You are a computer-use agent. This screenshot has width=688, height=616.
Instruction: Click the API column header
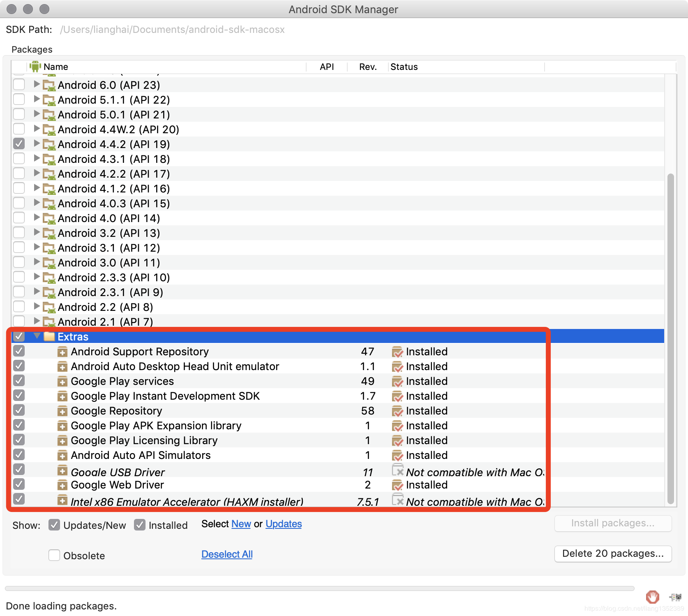(x=327, y=67)
